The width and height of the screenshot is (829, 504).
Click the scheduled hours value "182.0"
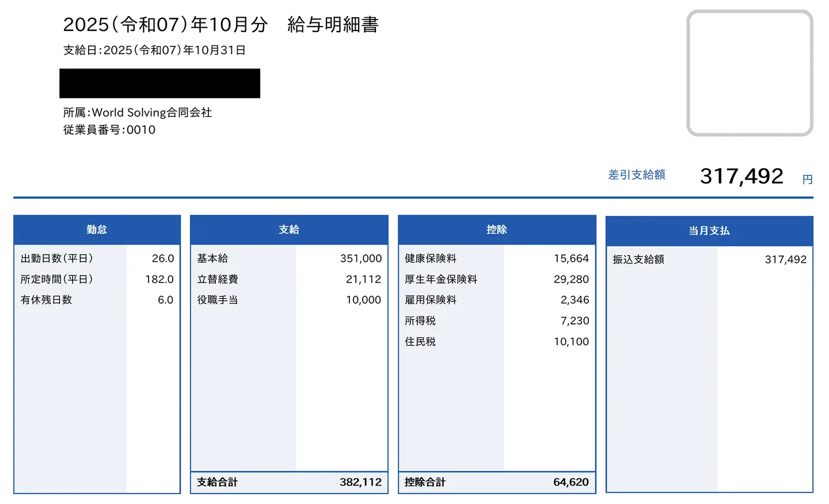coord(159,279)
